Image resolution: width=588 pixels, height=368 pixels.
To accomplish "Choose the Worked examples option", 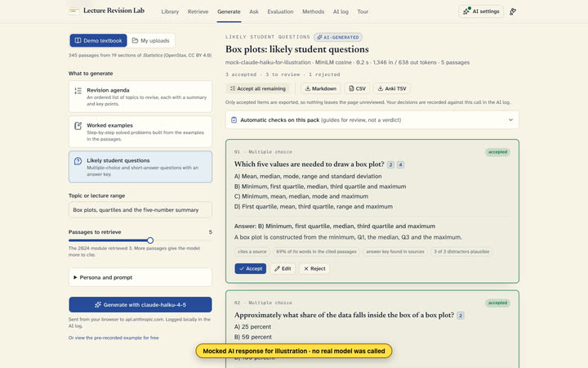I will point(140,132).
